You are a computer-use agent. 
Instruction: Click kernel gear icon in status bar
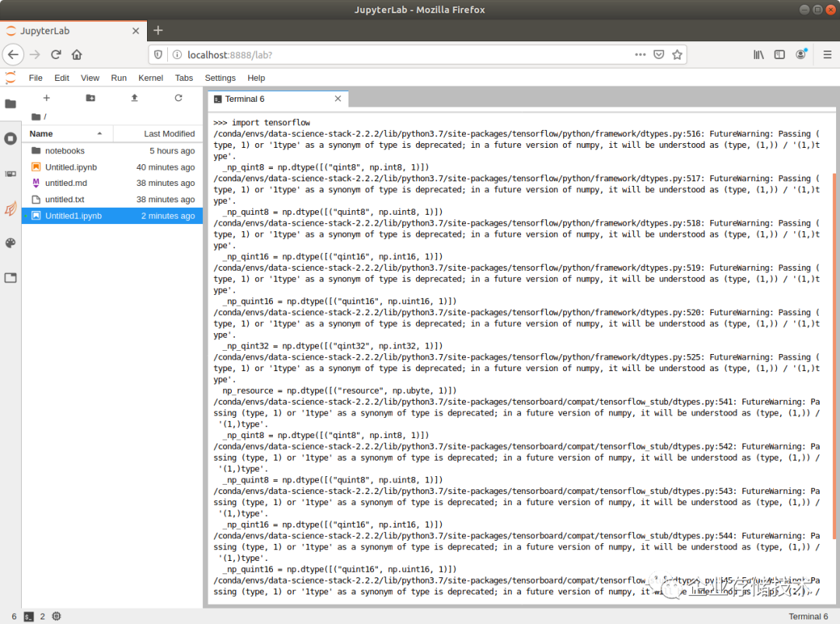click(x=56, y=616)
